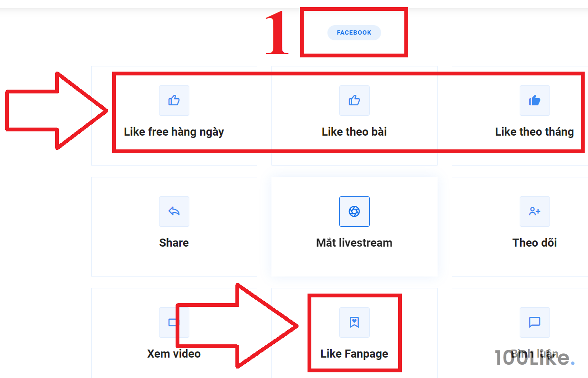
Task: Open the "Like free hàng ngày" label
Action: coord(174,132)
